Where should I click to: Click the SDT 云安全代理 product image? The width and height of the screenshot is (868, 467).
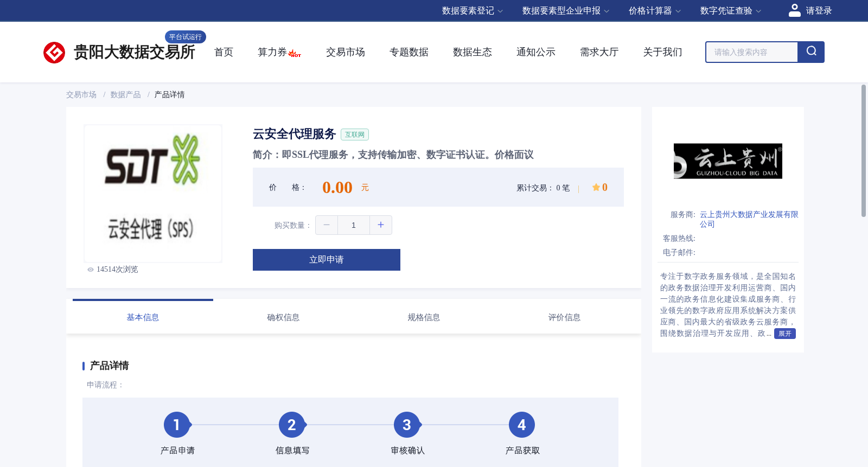[x=153, y=194]
